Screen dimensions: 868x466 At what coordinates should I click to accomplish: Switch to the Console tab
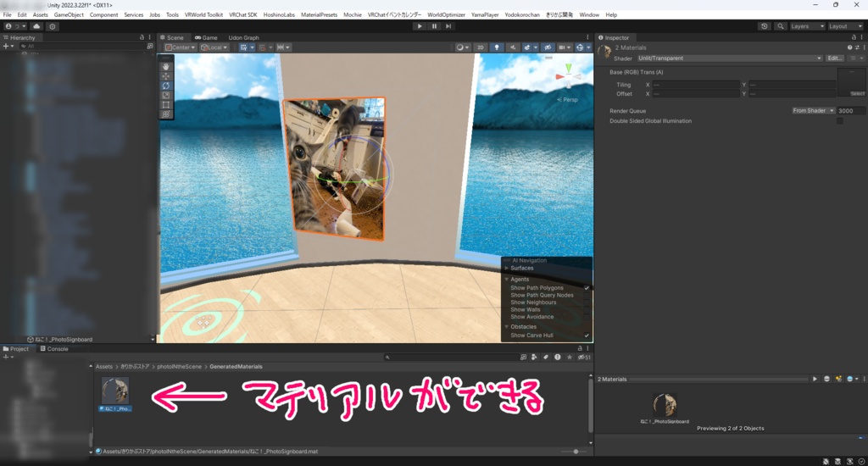click(54, 349)
